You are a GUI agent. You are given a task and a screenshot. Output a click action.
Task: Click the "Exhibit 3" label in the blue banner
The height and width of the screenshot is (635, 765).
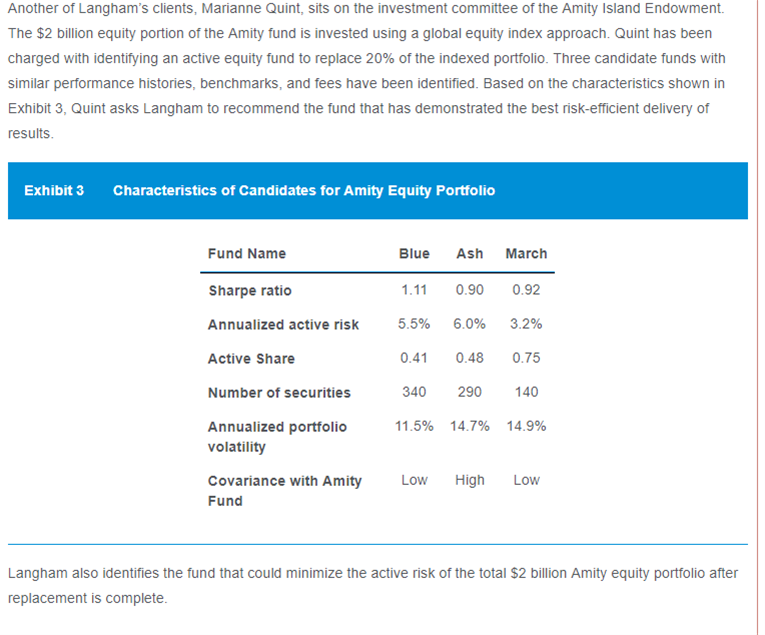(54, 190)
